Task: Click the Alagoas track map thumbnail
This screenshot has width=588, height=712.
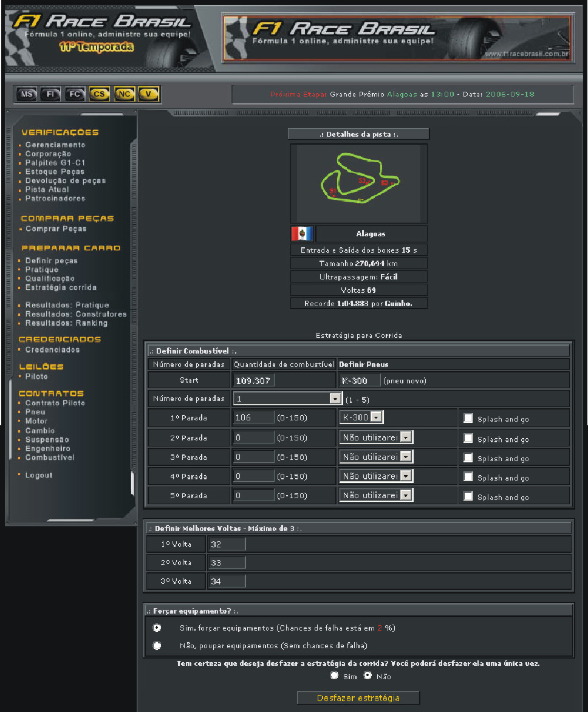Action: tap(358, 183)
